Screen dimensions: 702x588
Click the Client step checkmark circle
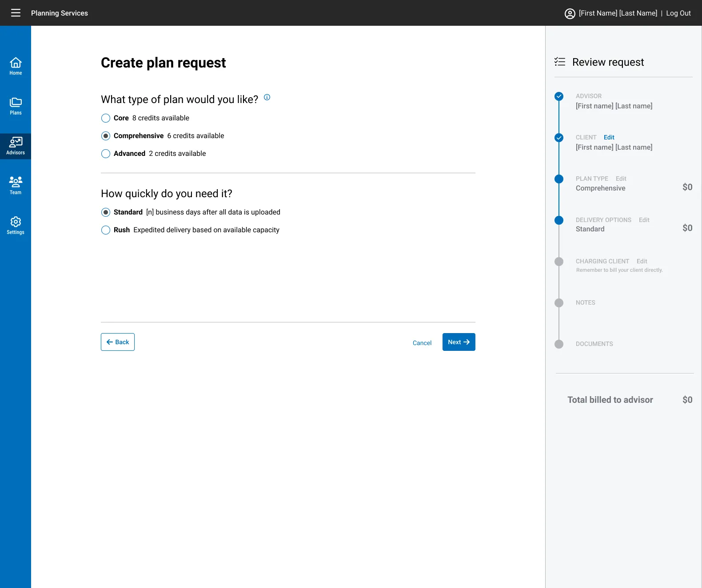point(559,138)
